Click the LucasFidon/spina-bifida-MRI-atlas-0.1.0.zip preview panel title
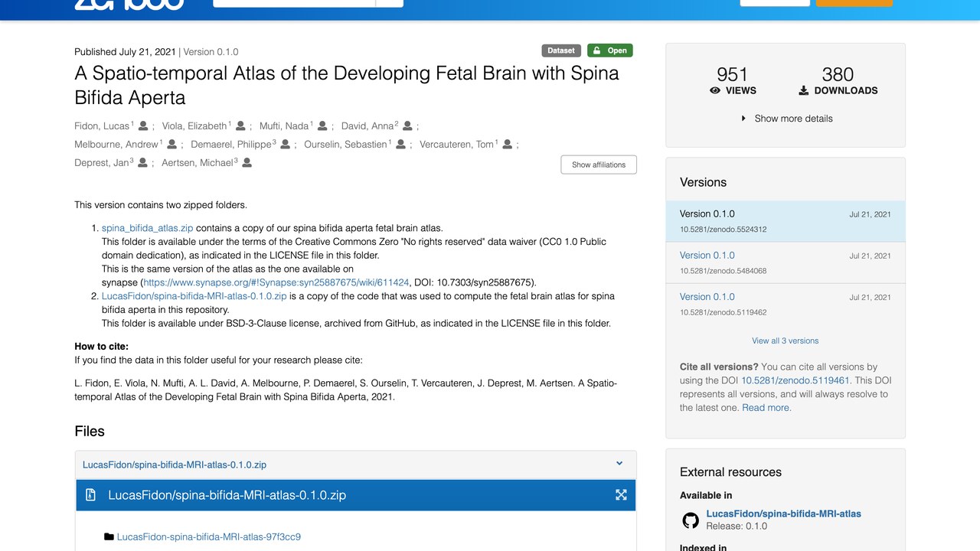Image resolution: width=980 pixels, height=551 pixels. tap(227, 495)
